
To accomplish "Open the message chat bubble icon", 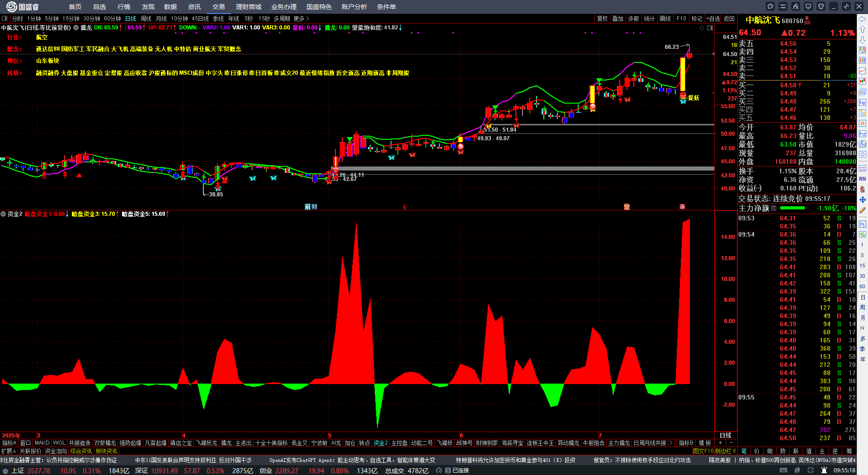I will pos(770,6).
